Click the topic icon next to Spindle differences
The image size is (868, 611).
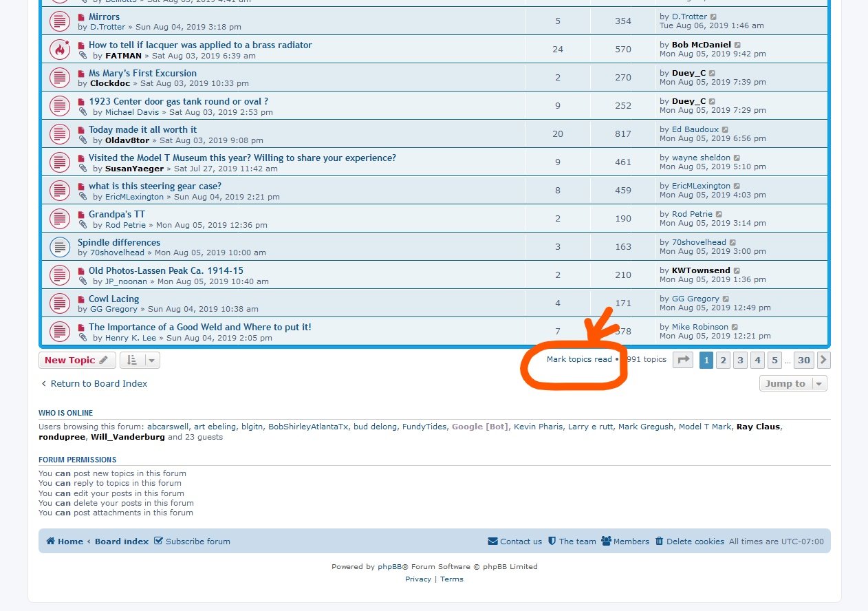(60, 246)
